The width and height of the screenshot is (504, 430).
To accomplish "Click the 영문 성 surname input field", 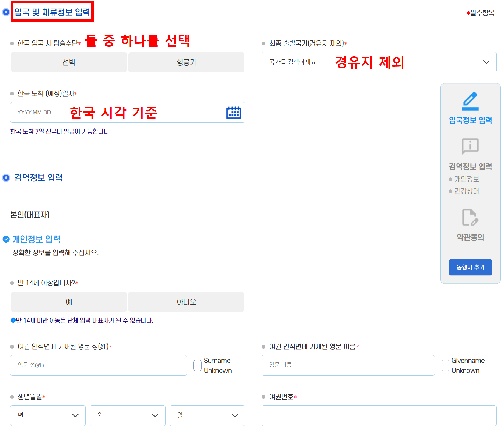I will (x=99, y=366).
